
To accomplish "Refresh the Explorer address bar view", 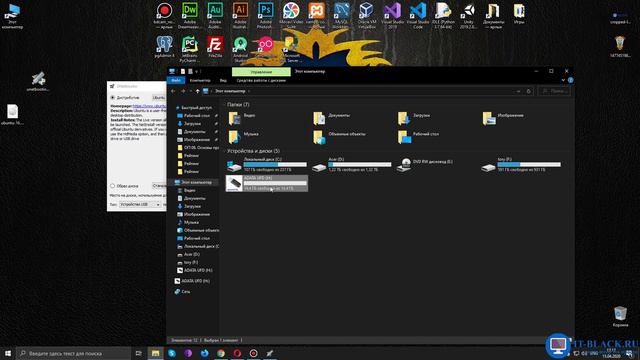I will coord(529,91).
